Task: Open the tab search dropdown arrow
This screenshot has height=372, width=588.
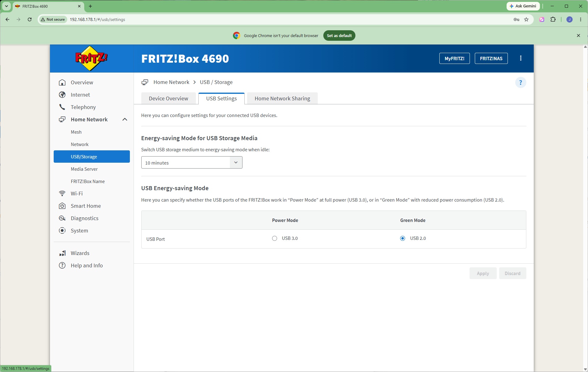Action: point(6,6)
